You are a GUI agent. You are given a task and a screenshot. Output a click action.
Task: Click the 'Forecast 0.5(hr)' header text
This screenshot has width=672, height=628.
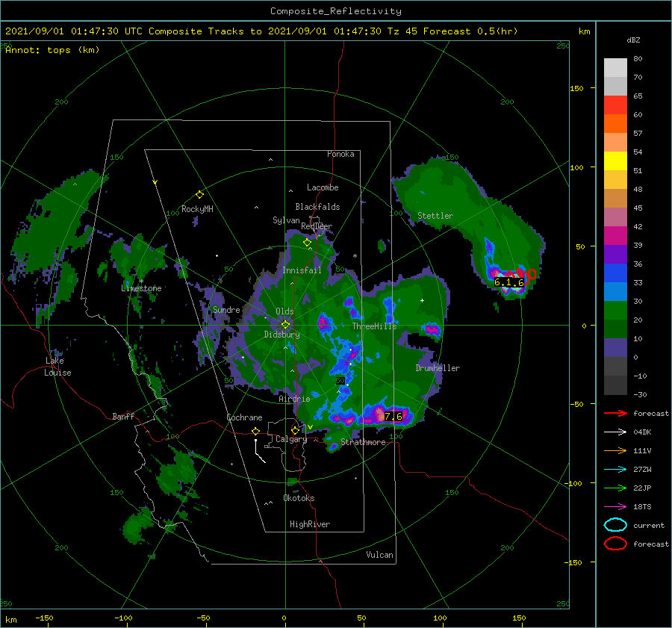(x=470, y=31)
